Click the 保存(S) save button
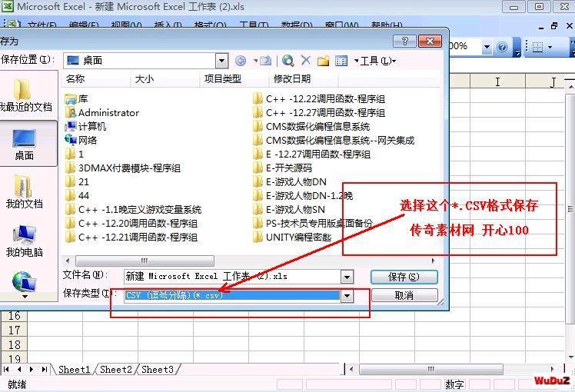The width and height of the screenshot is (575, 392). click(404, 277)
